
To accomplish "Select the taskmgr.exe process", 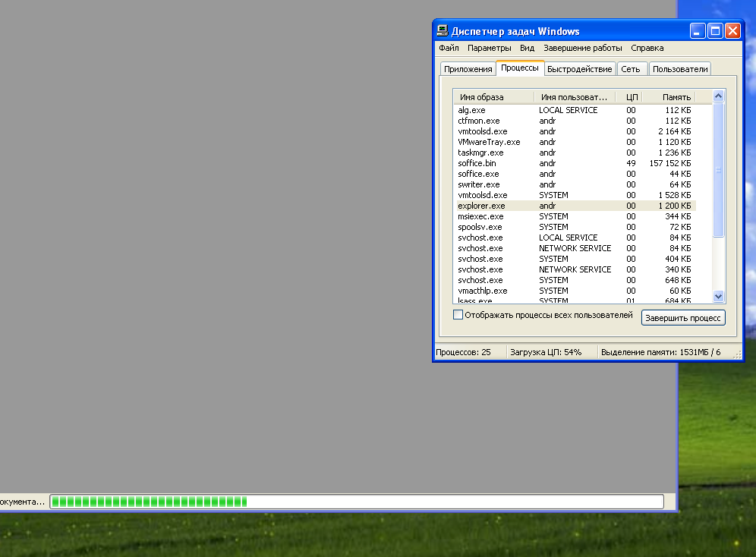I will (575, 153).
